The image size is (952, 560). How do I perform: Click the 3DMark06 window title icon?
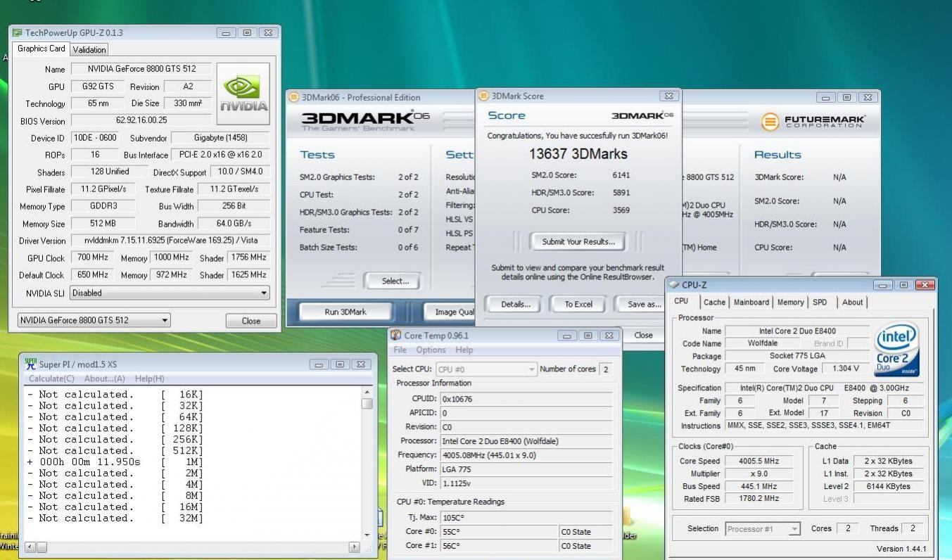294,97
